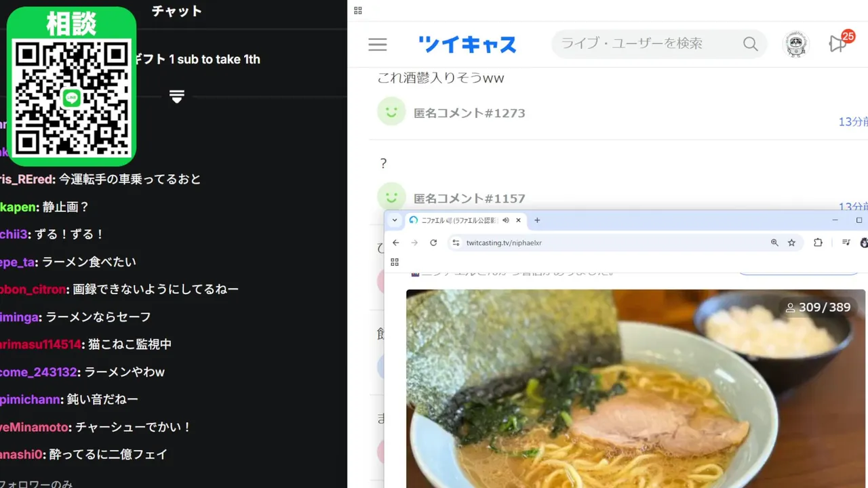Click chat message ラーメンならセーフ
The image size is (868, 488).
coord(98,317)
